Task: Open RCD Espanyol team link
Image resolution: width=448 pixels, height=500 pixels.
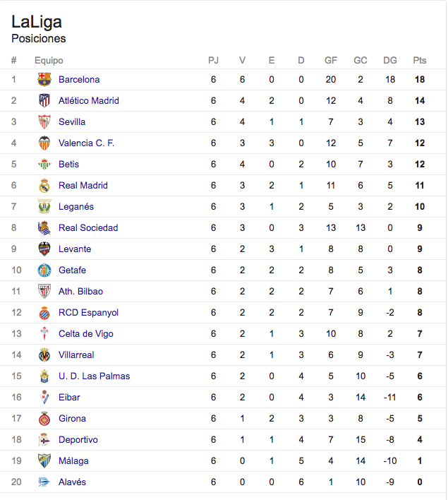Action: pos(89,312)
